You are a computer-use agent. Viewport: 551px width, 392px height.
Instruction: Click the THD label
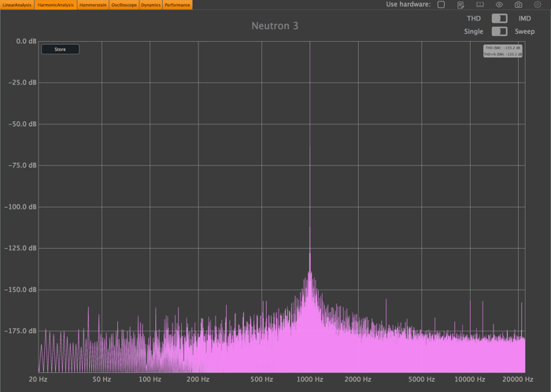(x=474, y=19)
